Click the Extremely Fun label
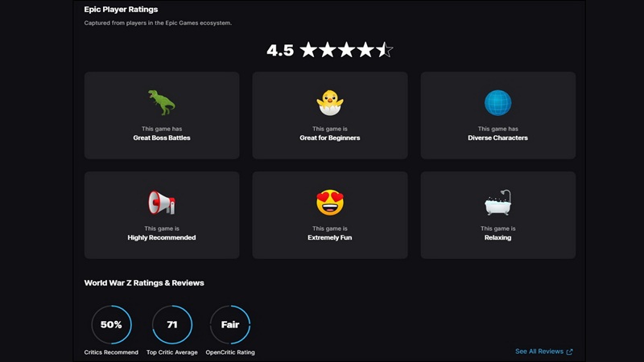The width and height of the screenshot is (644, 362). point(330,237)
